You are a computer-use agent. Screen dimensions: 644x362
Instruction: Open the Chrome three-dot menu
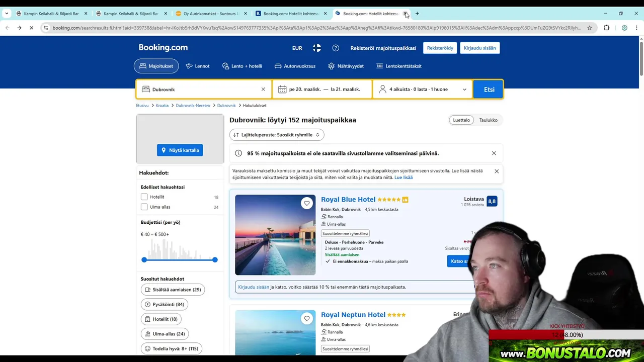[x=637, y=28]
